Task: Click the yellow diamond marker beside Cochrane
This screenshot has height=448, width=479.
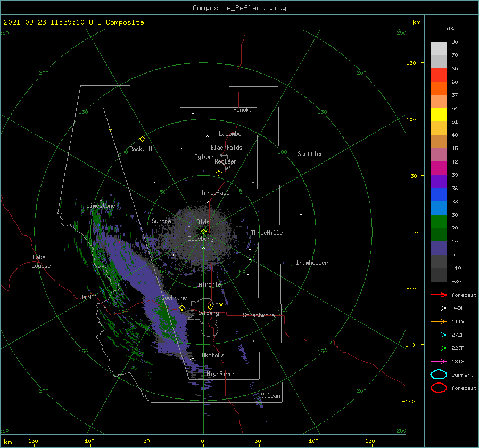Action: [x=183, y=308]
